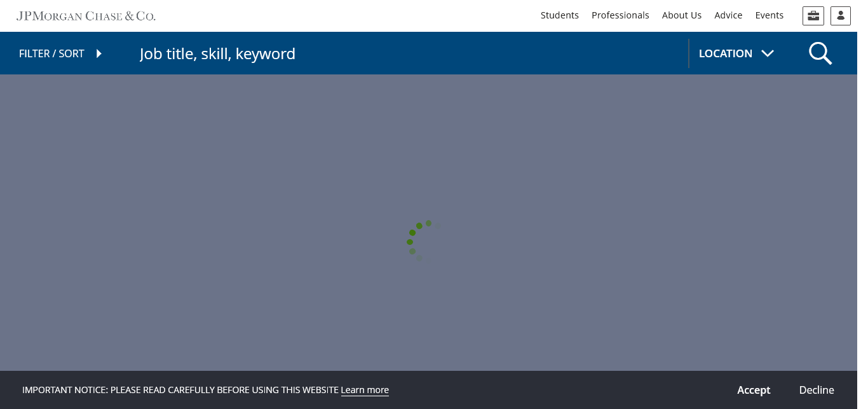Open the Professionals menu item
The width and height of the screenshot is (868, 409).
pos(620,15)
